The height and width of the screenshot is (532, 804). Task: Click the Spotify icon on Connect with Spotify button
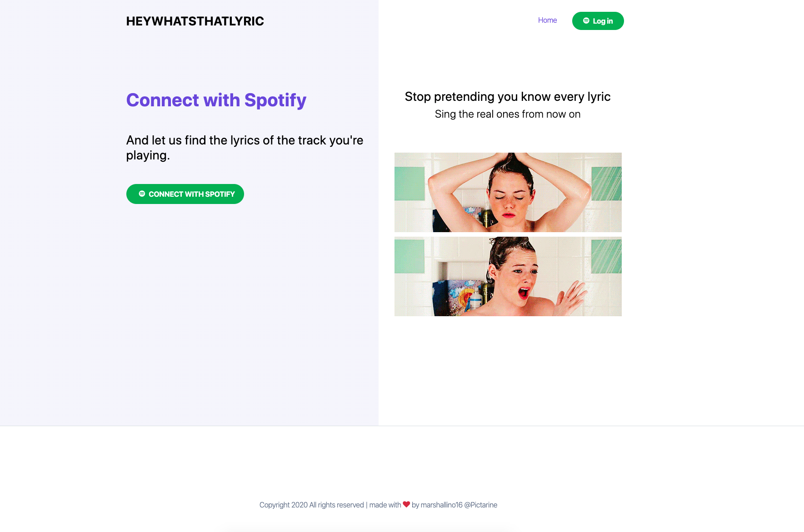tap(142, 194)
